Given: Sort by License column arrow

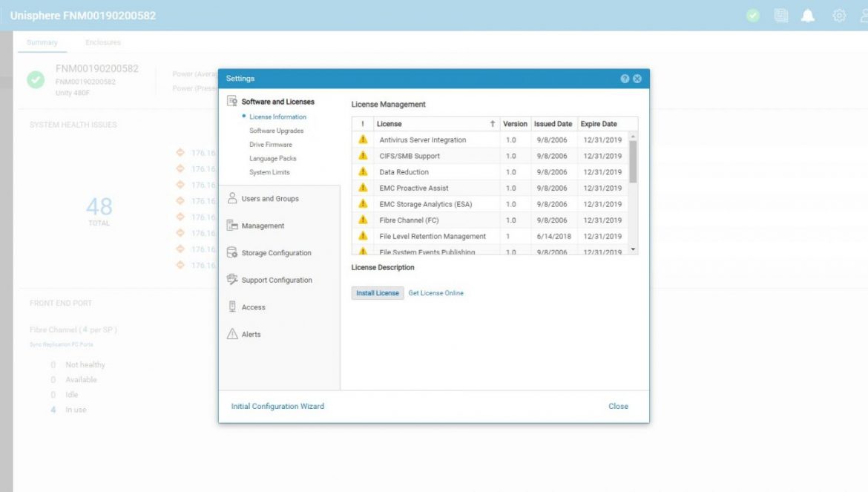Looking at the screenshot, I should pyautogui.click(x=492, y=124).
